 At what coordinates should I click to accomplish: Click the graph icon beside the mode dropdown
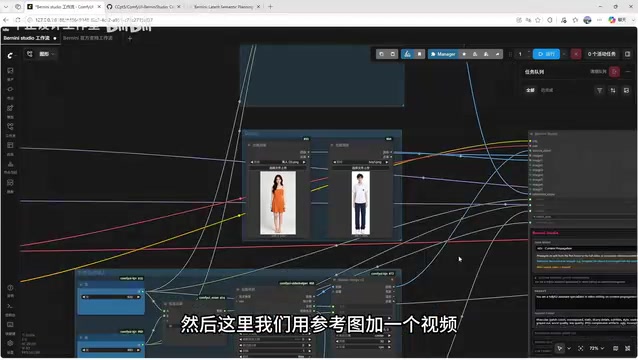point(29,54)
